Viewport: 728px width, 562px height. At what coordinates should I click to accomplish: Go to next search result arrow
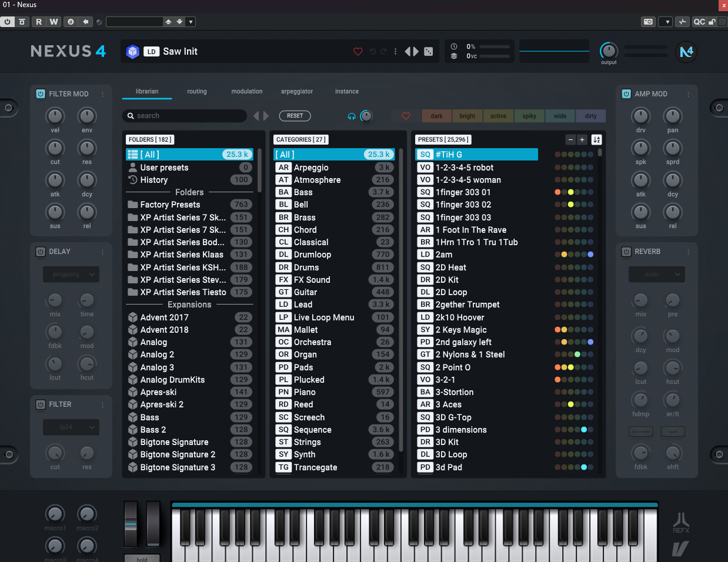266,116
